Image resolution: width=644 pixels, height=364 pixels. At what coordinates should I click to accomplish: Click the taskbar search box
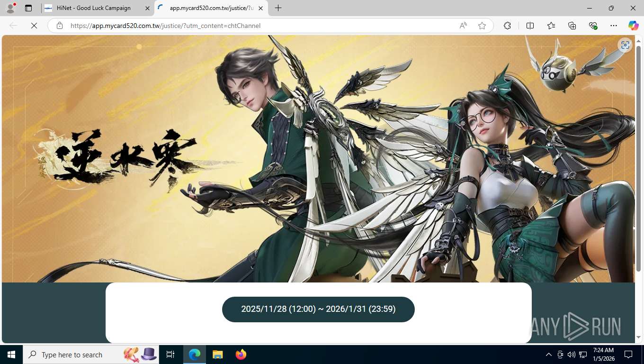(91, 355)
